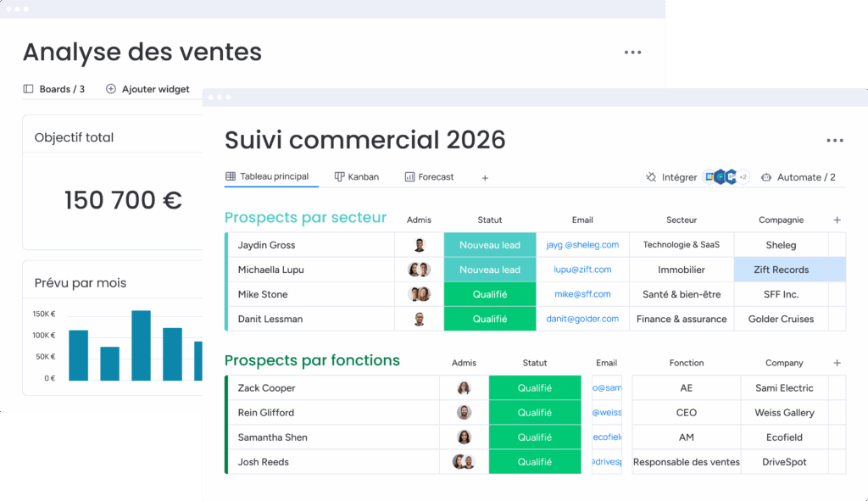
Task: Select the Immobilier sector cell
Action: point(682,270)
